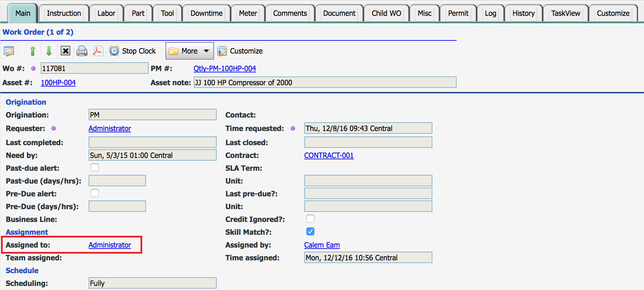This screenshot has width=644, height=290.
Task: Click the Last completed field
Action: 153,142
